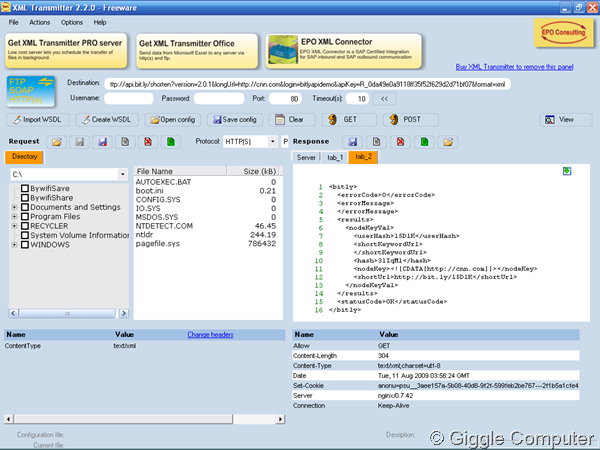Viewport: 600px width, 450px height.
Task: Expand the RECYCLER tree node
Action: [x=14, y=226]
